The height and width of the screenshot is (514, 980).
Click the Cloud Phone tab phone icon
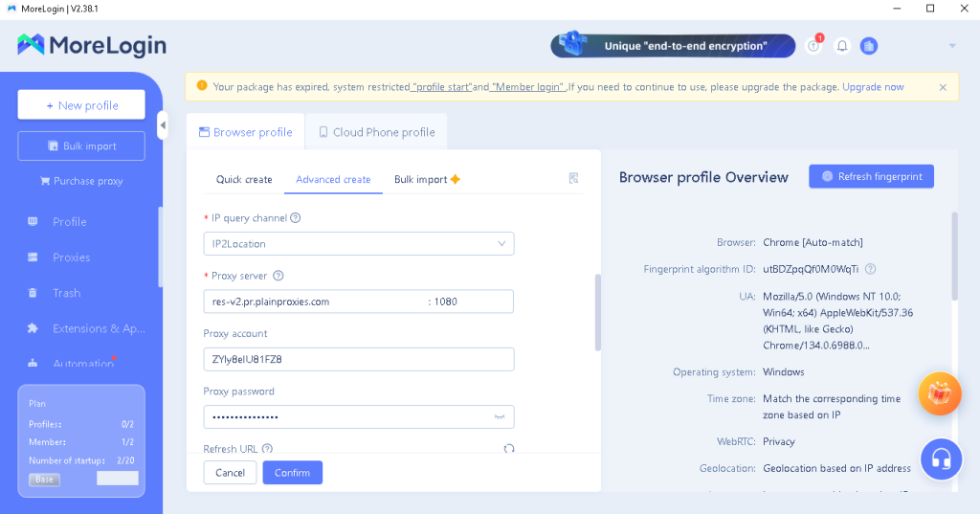click(323, 132)
